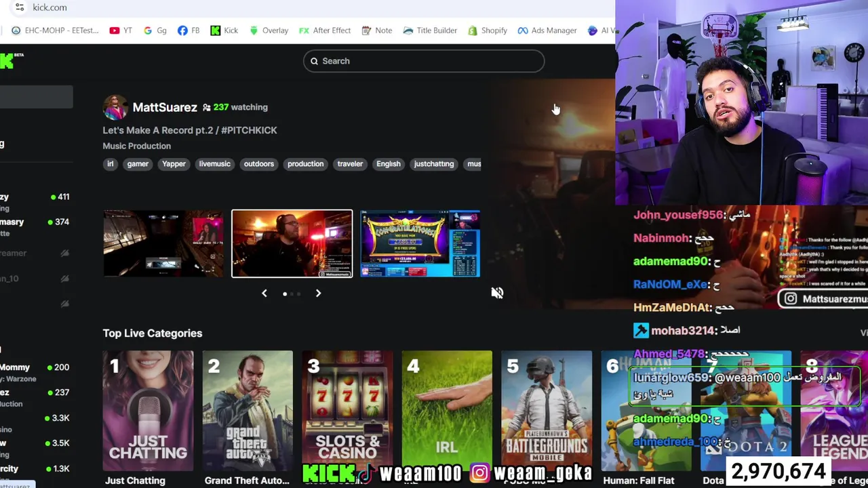Screen dimensions: 868x488
Task: Select the traveler tag
Action: pos(351,164)
